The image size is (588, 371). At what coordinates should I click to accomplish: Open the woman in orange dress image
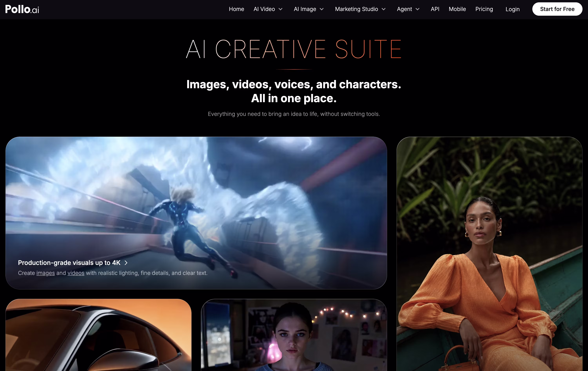[x=489, y=254]
